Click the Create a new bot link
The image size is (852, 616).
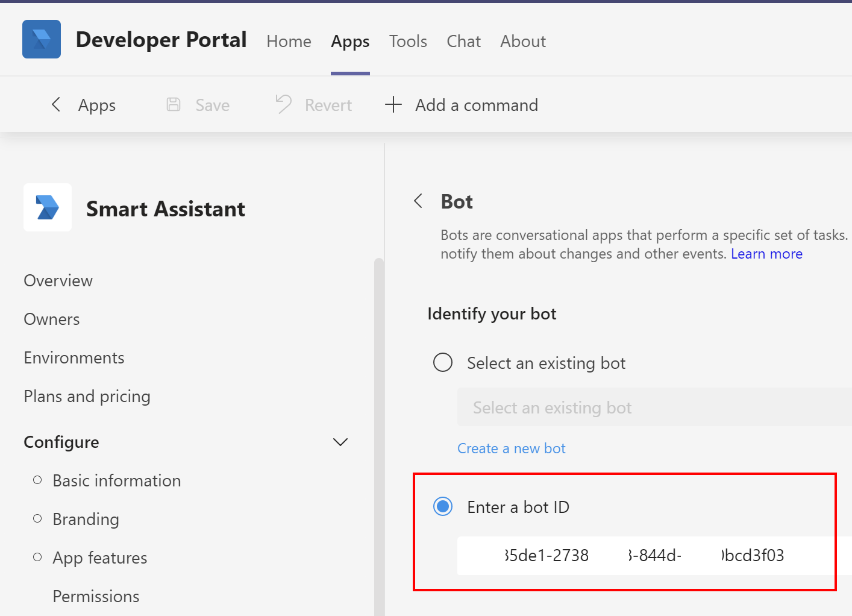(511, 448)
